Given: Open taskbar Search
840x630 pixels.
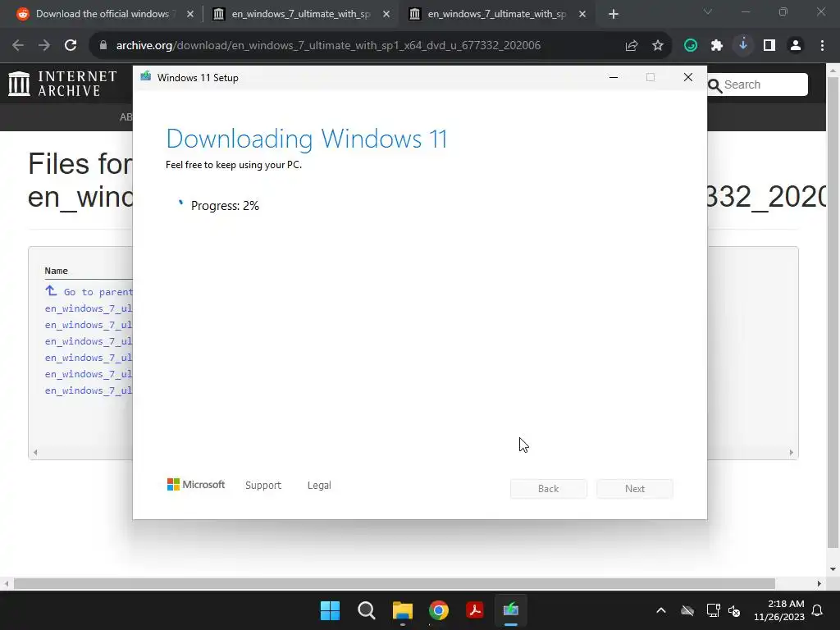Looking at the screenshot, I should tap(367, 610).
